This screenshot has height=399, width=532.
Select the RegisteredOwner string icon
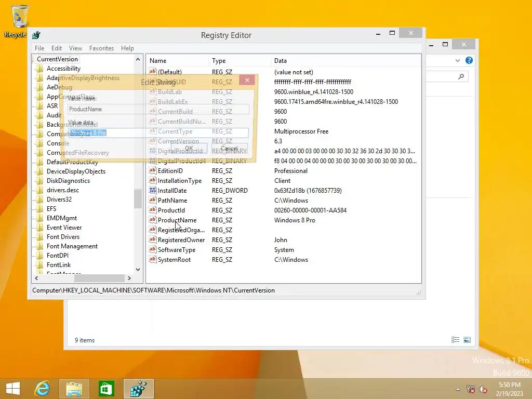tap(153, 240)
